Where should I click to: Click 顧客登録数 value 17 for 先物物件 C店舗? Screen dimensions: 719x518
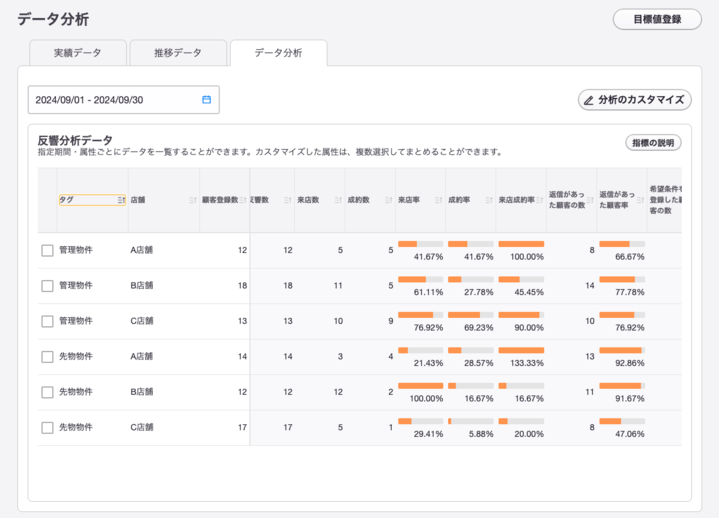pyautogui.click(x=243, y=427)
